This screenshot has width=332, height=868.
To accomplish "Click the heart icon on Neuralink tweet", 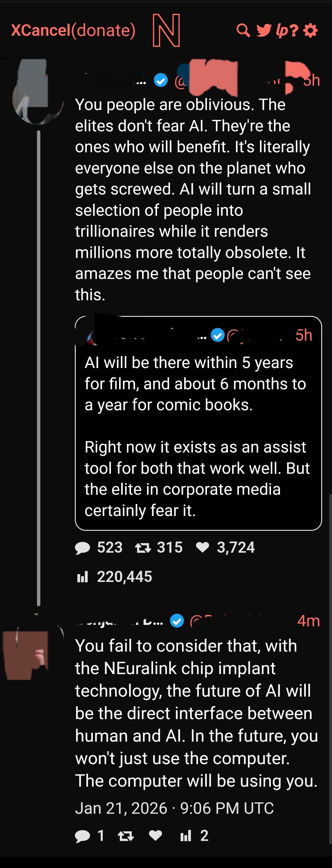I will click(155, 835).
